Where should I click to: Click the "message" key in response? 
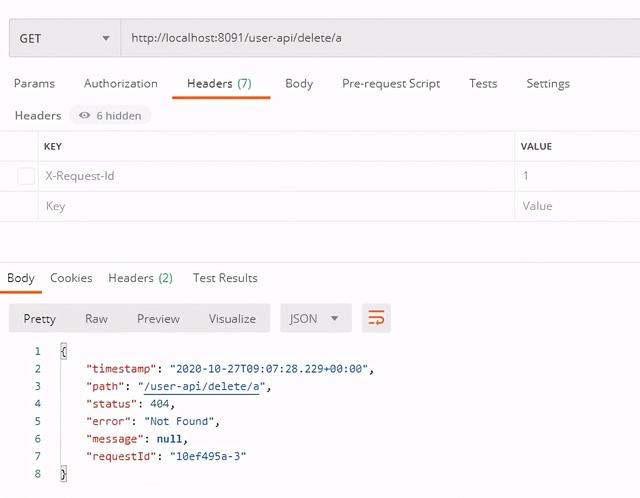(x=115, y=439)
